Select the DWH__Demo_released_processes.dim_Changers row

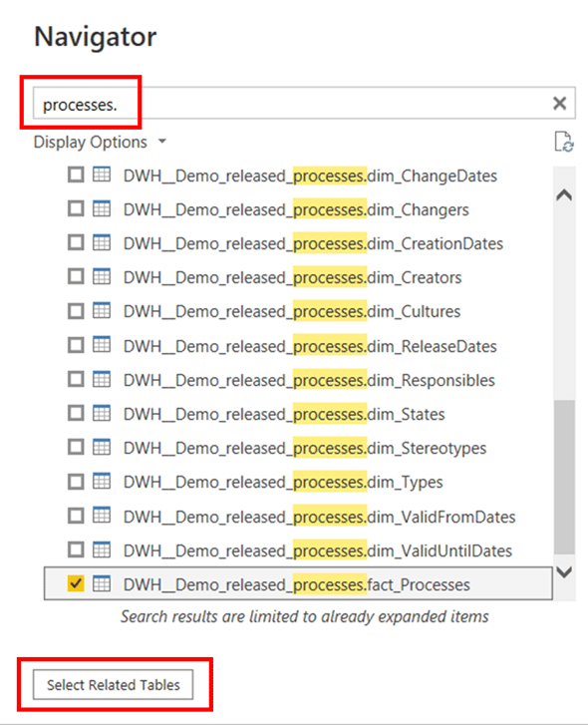(298, 209)
